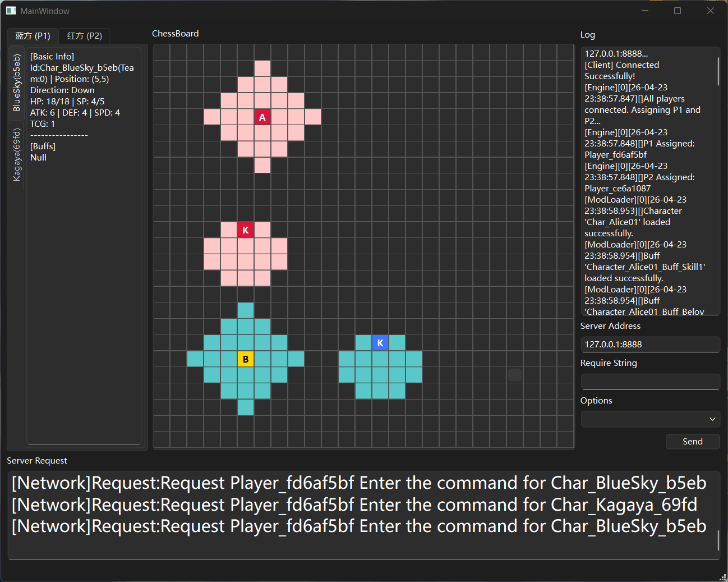Click the Send button

tap(693, 442)
